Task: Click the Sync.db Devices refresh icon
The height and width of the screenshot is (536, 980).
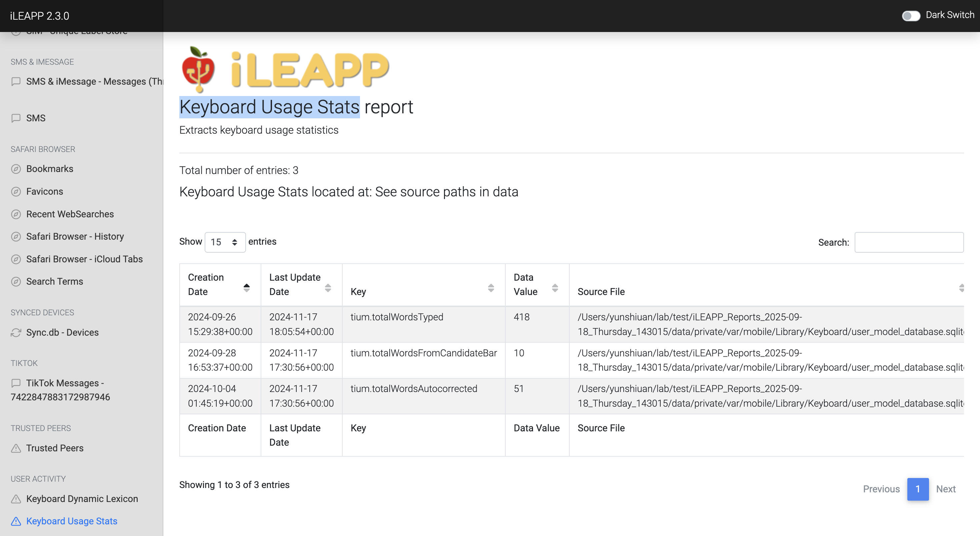Action: coord(16,332)
